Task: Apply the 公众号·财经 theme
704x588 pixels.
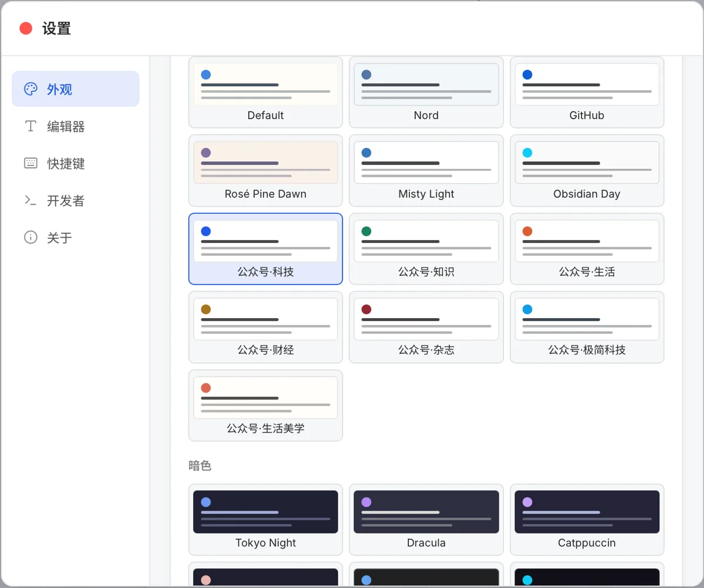Action: [266, 327]
